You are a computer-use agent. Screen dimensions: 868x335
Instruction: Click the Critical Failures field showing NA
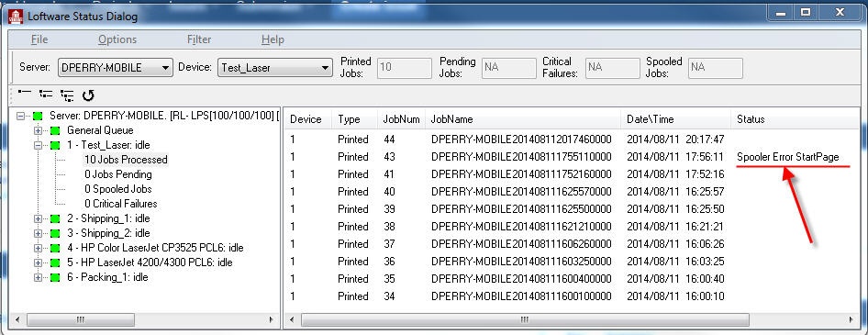pyautogui.click(x=612, y=68)
